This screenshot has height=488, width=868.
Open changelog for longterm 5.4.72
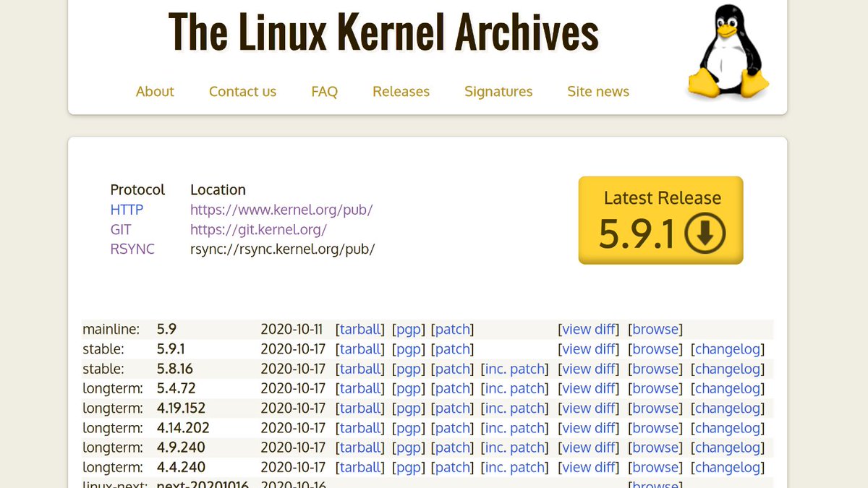728,388
